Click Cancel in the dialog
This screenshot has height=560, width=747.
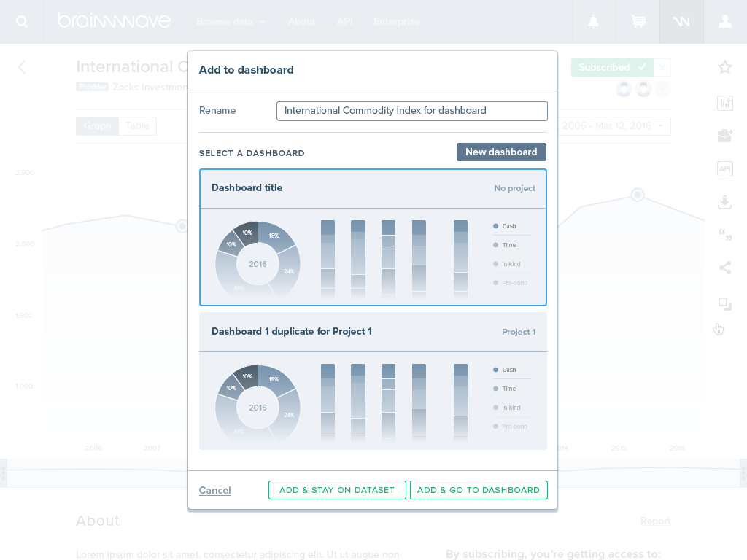pyautogui.click(x=215, y=490)
